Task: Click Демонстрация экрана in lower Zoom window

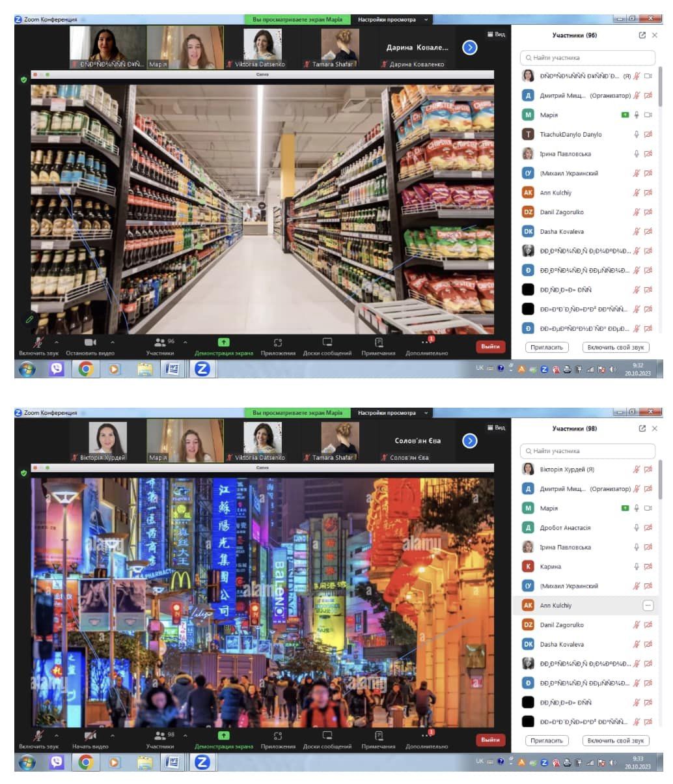Action: point(224,739)
